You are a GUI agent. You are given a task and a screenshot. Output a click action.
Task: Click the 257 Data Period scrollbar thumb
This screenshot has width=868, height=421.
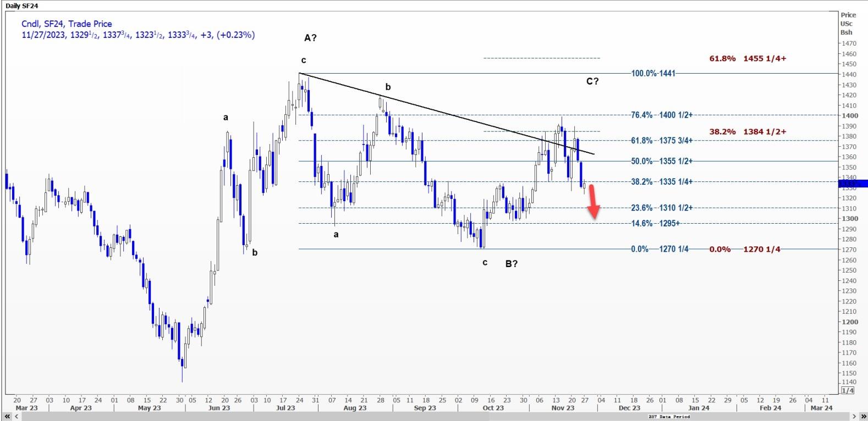coord(668,417)
